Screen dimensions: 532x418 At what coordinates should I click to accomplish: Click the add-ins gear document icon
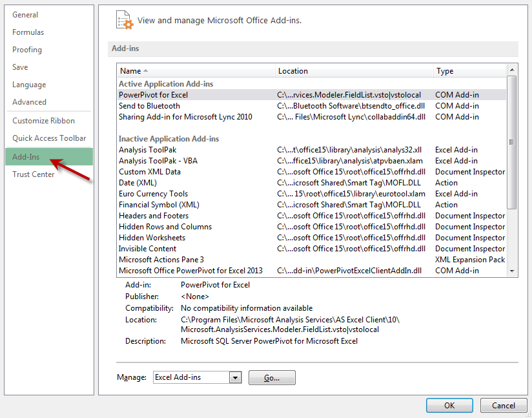[x=125, y=20]
